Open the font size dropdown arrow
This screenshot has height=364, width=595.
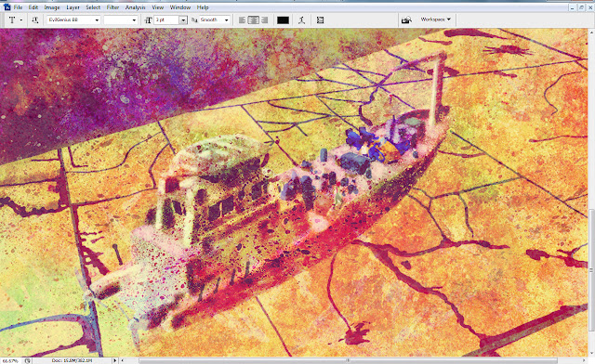click(x=183, y=20)
